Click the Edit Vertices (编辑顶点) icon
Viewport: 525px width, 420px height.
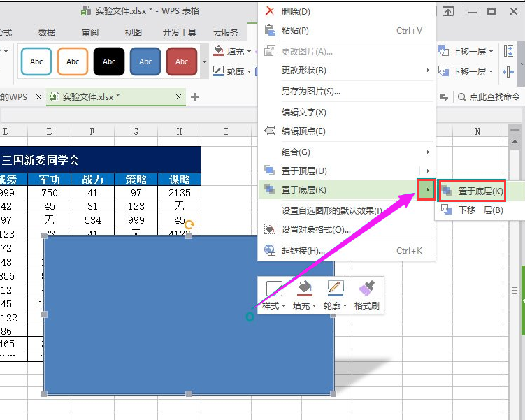click(270, 131)
